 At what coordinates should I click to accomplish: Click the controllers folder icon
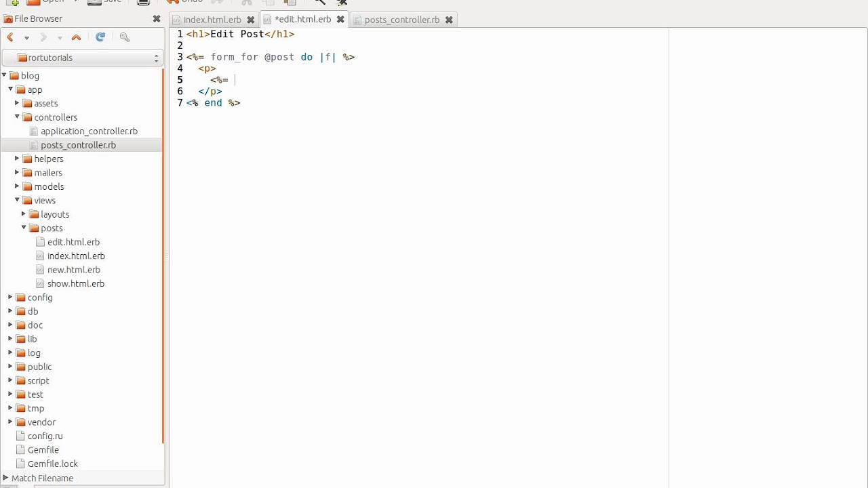pos(28,117)
